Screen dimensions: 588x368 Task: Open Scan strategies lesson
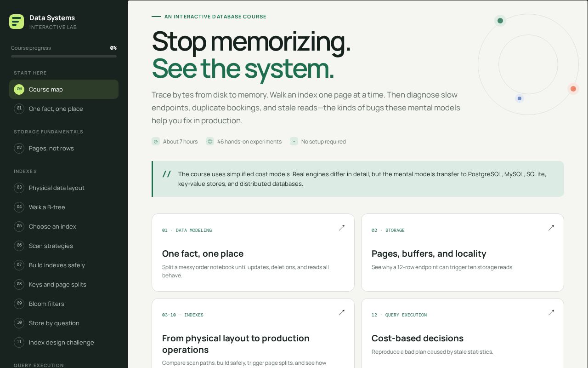[x=64, y=246]
